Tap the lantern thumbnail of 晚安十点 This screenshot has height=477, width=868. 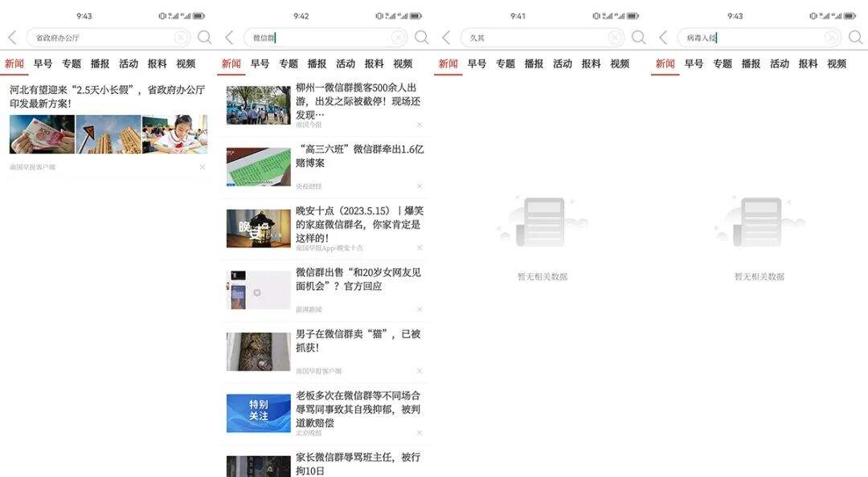pyautogui.click(x=259, y=228)
